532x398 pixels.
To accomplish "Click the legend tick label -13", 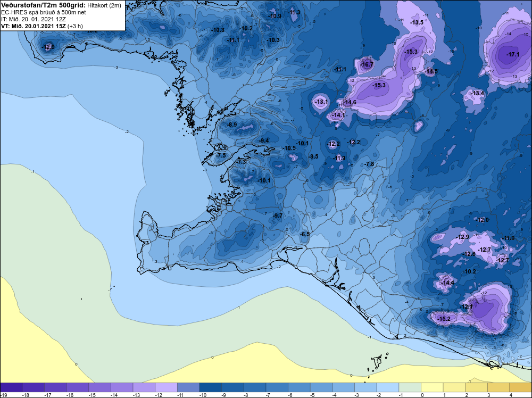I will tap(136, 395).
